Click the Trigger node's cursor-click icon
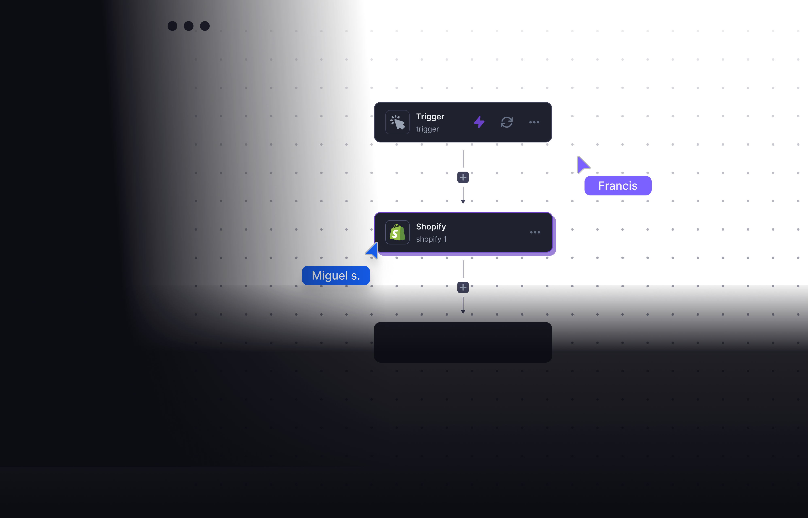The image size is (812, 518). [397, 122]
